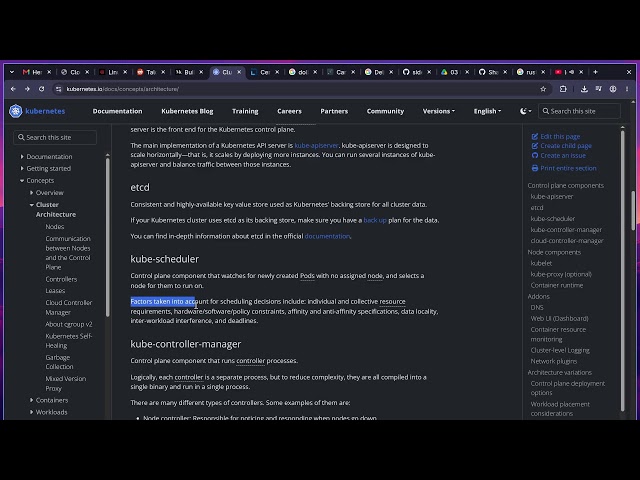Click the Pods glossary term

(x=307, y=276)
